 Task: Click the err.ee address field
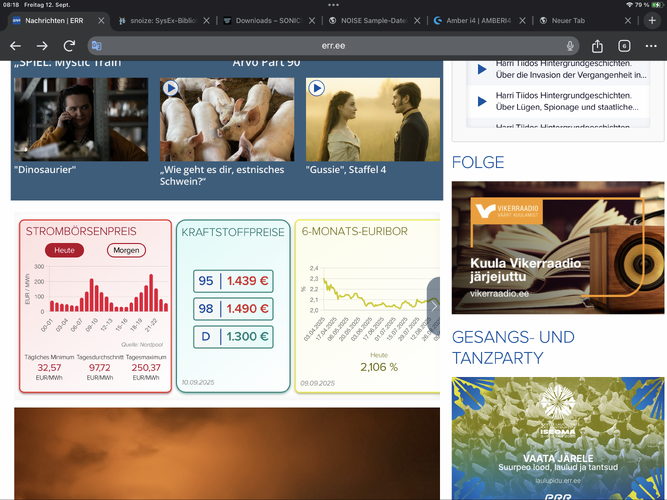(333, 46)
